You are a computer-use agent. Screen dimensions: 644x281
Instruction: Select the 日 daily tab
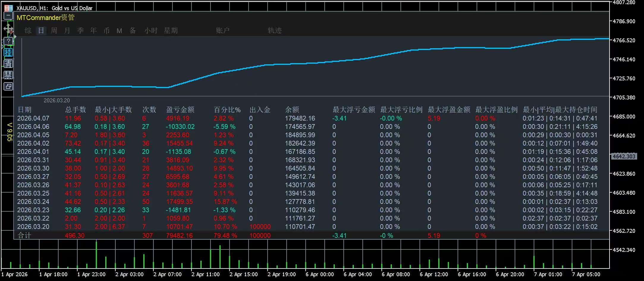tap(41, 30)
